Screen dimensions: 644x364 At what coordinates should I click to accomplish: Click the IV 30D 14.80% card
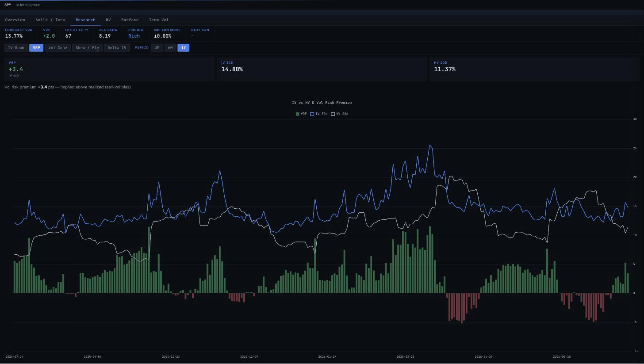(322, 69)
